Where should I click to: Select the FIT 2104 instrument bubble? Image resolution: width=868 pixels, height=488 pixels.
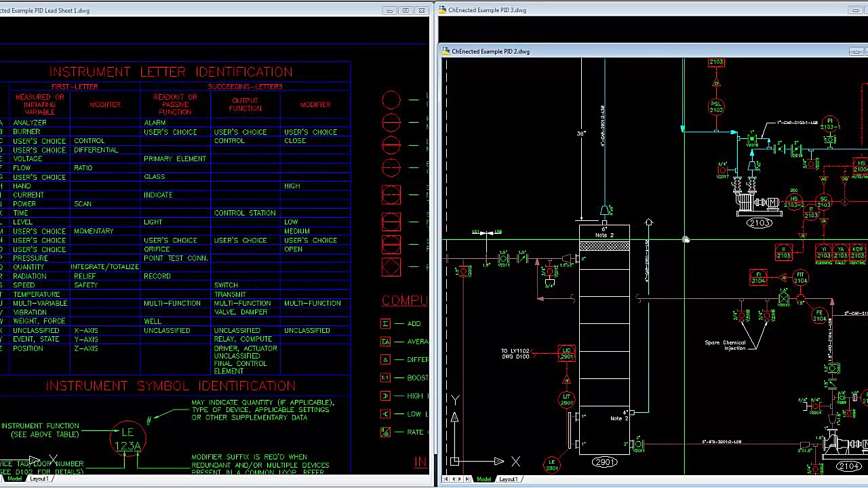[801, 277]
